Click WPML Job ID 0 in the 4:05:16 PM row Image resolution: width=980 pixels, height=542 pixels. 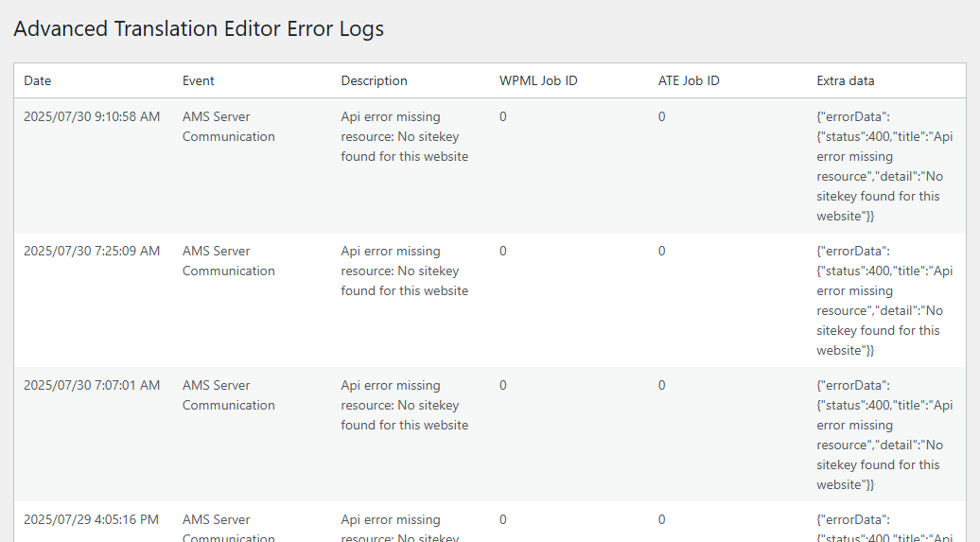pos(503,520)
